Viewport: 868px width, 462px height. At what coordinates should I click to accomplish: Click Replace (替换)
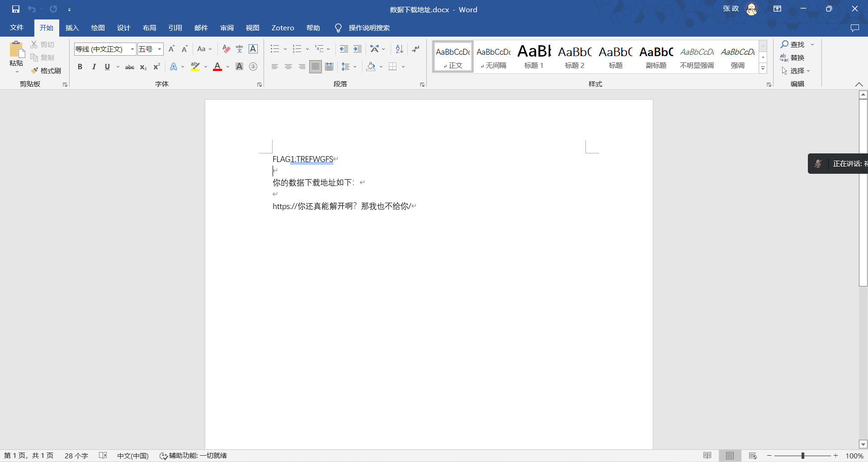(x=792, y=57)
